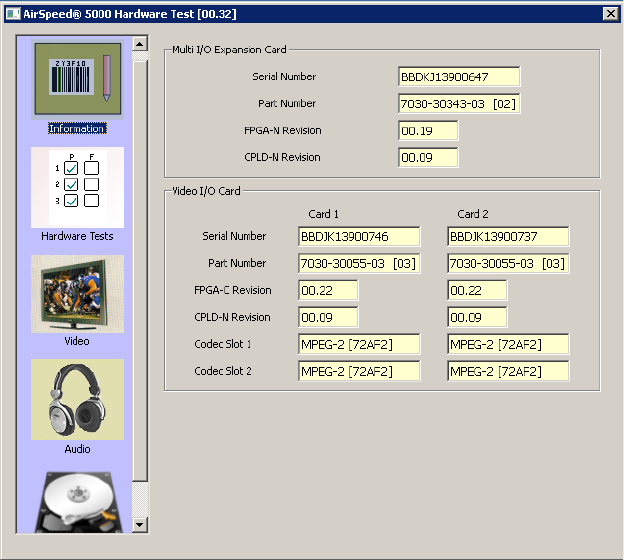Screen dimensions: 624x560
Task: Click the app icon in title bar
Action: pyautogui.click(x=13, y=14)
